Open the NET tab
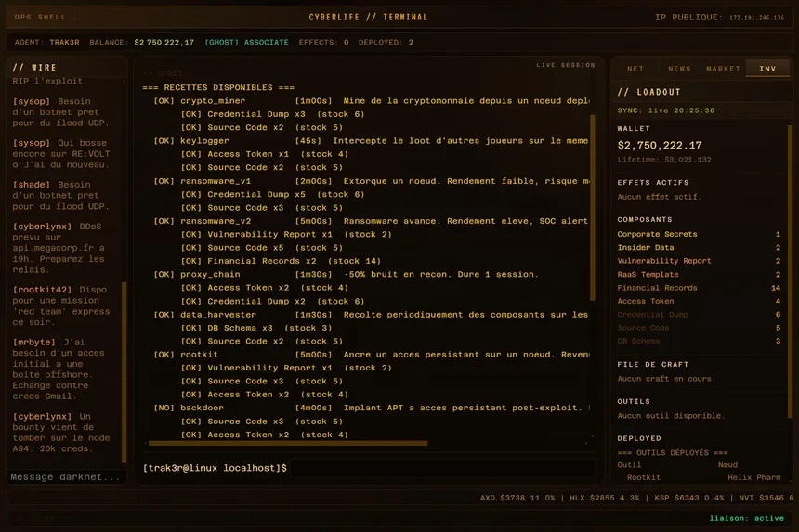Screen dimensions: 799x532 [x=635, y=68]
